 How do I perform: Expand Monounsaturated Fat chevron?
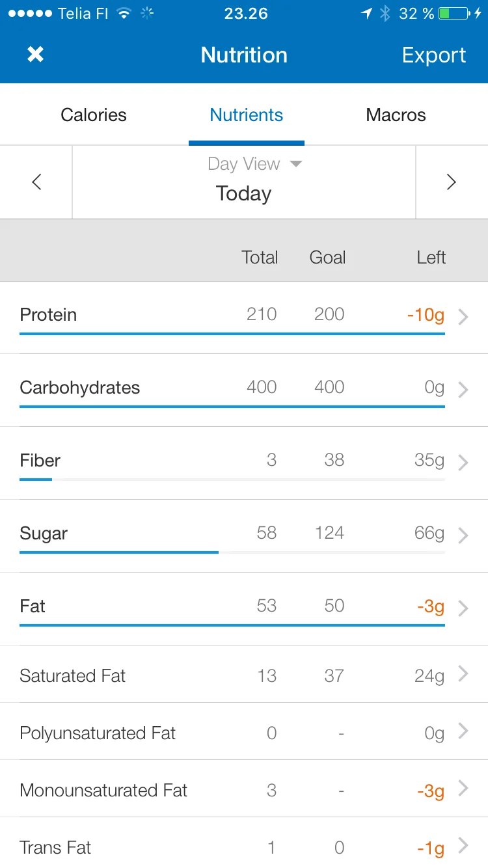[463, 788]
